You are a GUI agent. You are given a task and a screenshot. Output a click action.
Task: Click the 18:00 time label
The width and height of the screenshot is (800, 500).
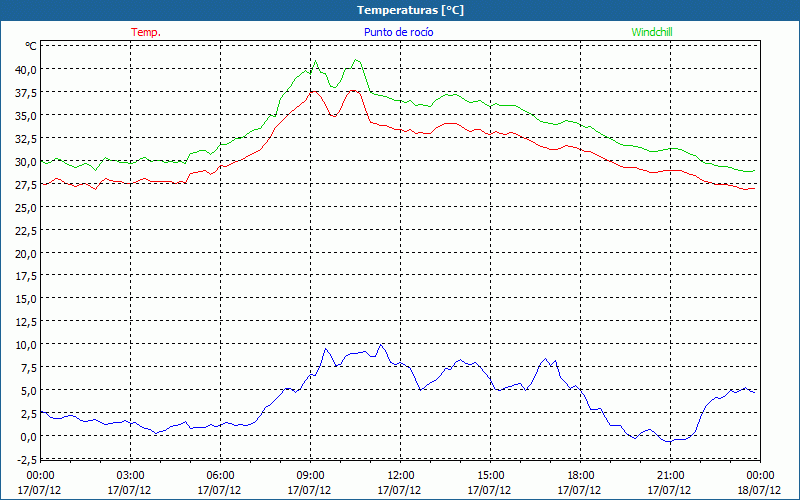click(x=580, y=476)
